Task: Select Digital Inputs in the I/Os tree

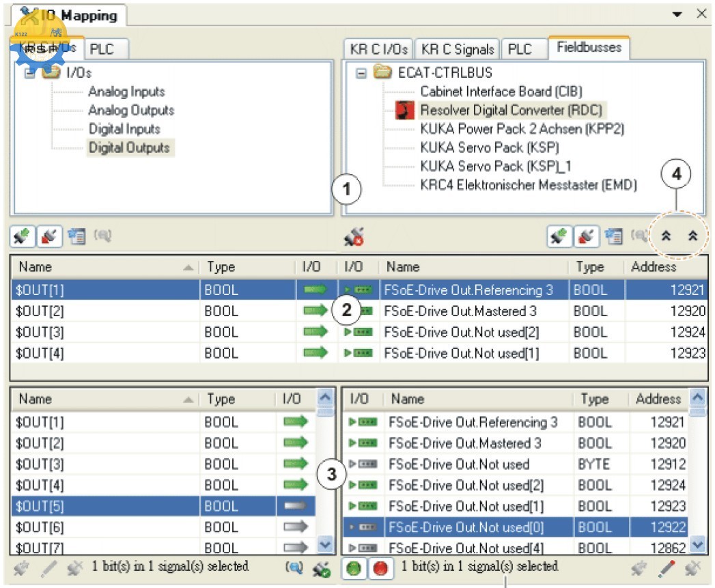Action: pos(124,129)
